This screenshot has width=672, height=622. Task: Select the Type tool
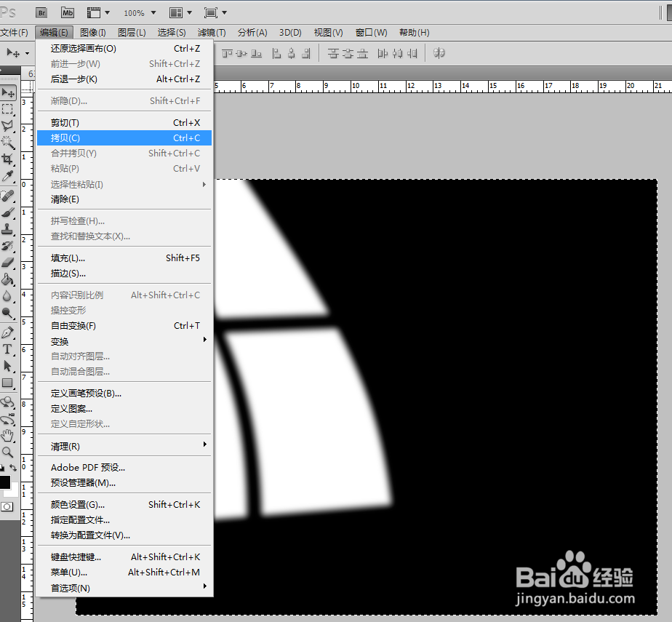tap(8, 349)
